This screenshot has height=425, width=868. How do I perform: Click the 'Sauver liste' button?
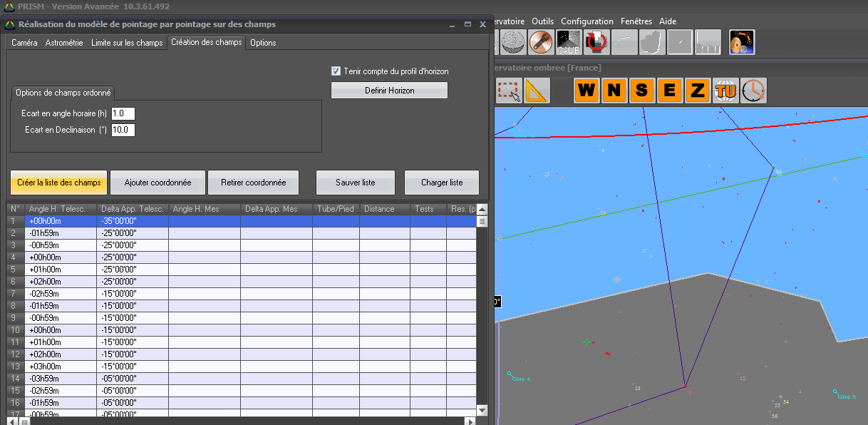click(x=355, y=183)
